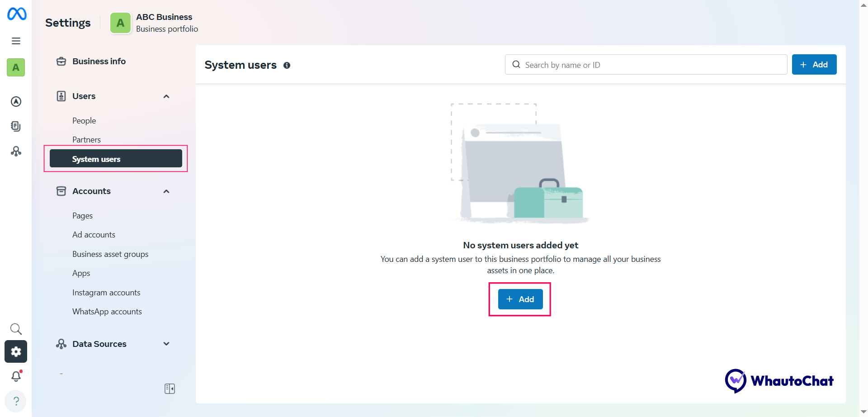Click the Add button in top right
The width and height of the screenshot is (868, 417).
click(x=814, y=65)
